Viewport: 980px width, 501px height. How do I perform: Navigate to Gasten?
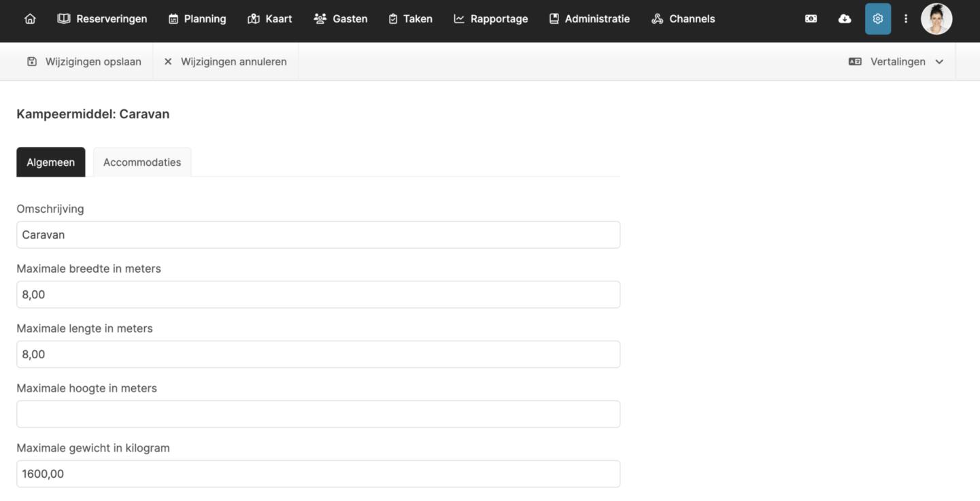[x=341, y=19]
